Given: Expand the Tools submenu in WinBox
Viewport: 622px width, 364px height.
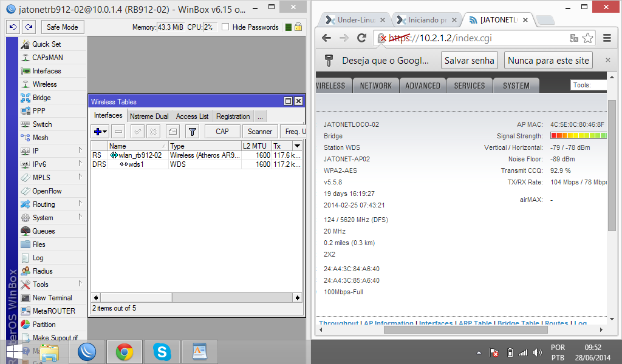Looking at the screenshot, I should point(80,283).
